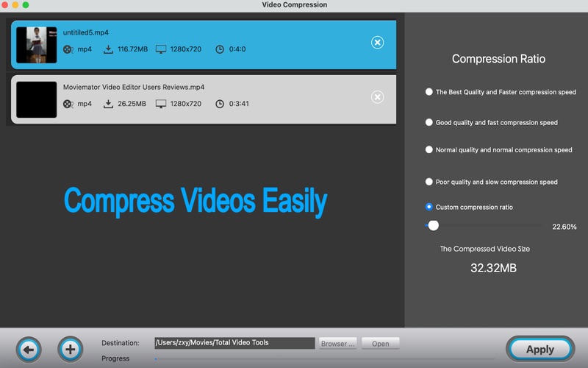The width and height of the screenshot is (588, 368).
Task: Select Best Quality and Faster compression speed
Action: click(429, 92)
